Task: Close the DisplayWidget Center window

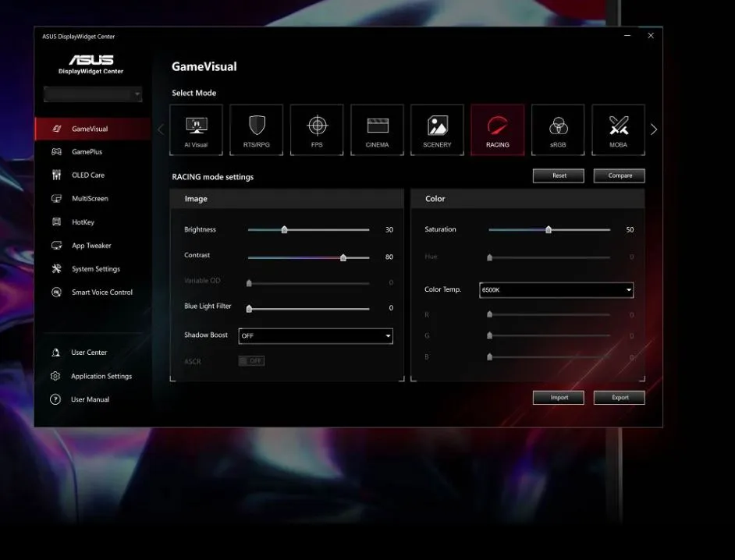Action: pos(651,36)
